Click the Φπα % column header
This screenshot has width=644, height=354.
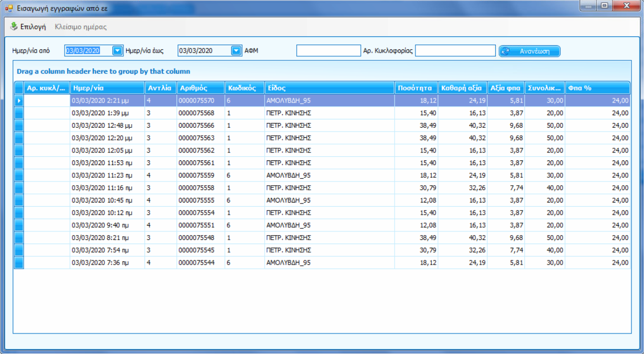(x=597, y=88)
